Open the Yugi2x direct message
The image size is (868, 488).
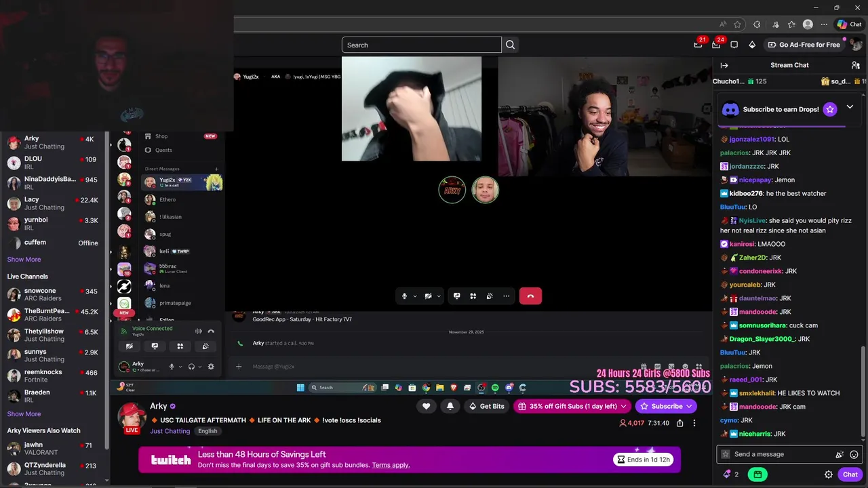pos(182,182)
